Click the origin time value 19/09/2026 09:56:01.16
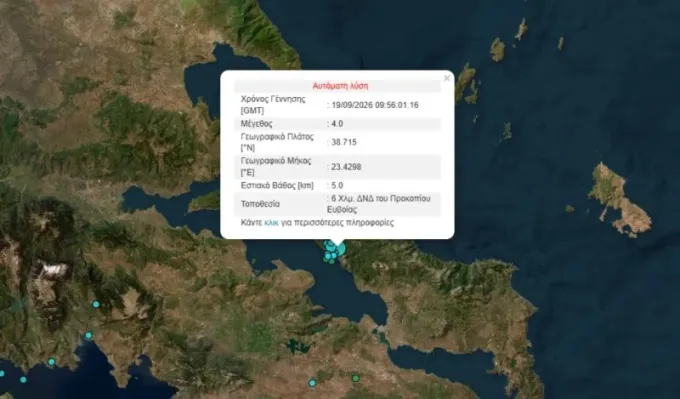The image size is (680, 399). [375, 105]
